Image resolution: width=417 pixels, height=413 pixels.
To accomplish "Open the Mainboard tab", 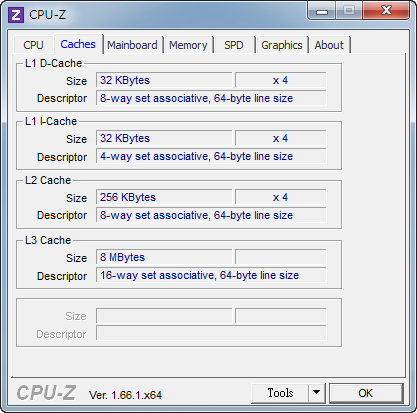I will (x=132, y=45).
